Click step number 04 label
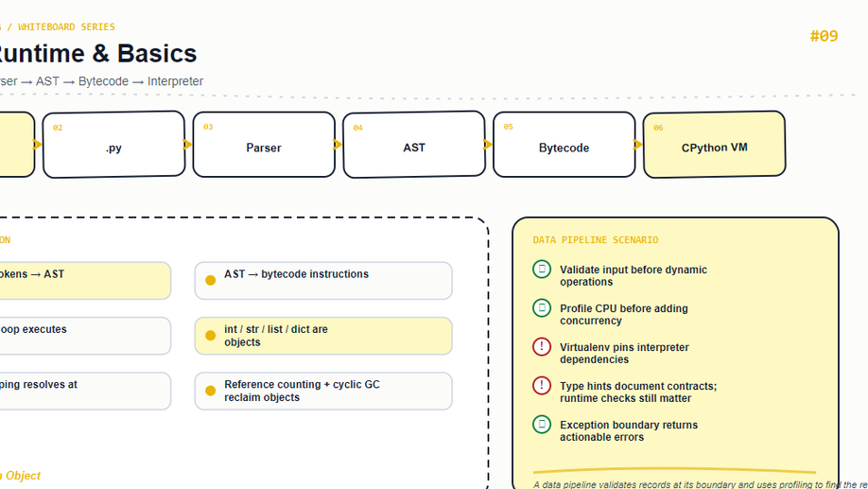Screen dimensions: 868x489 click(357, 128)
